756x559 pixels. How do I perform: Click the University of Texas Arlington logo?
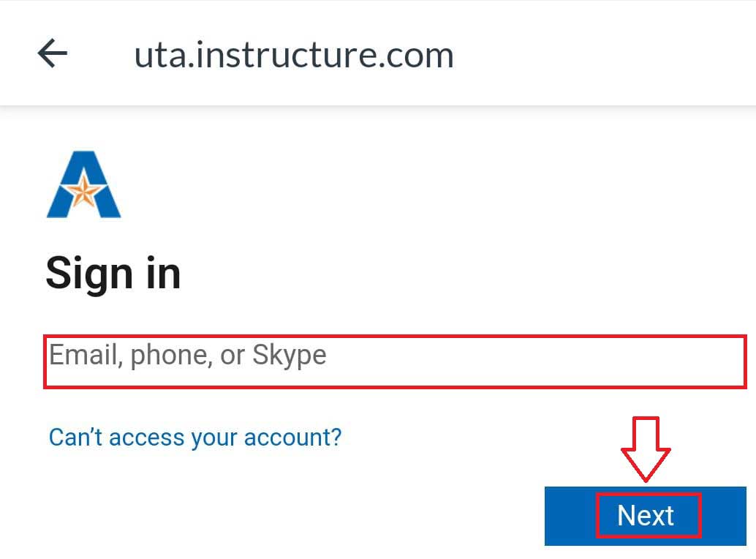(x=83, y=186)
